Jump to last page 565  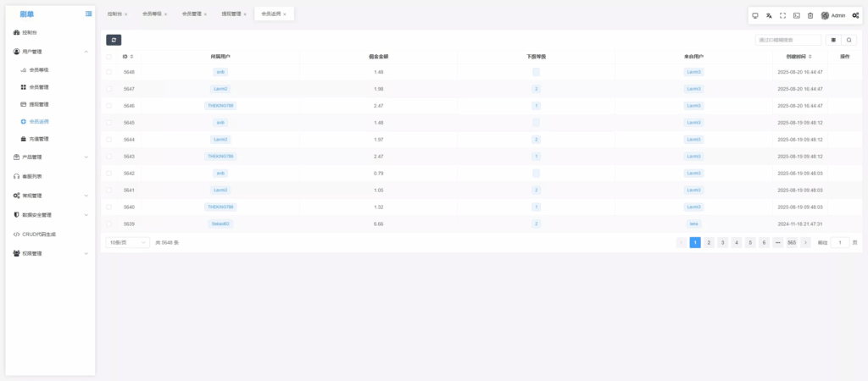pos(792,242)
